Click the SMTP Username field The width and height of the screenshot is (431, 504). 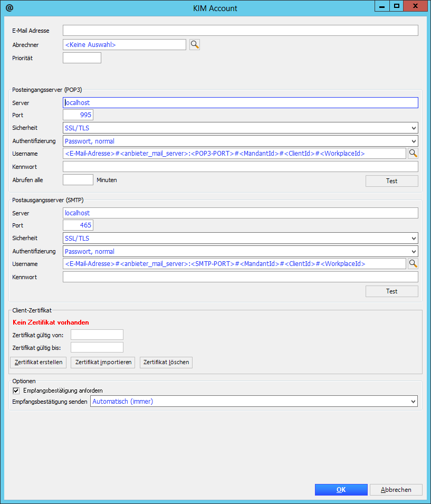point(234,263)
